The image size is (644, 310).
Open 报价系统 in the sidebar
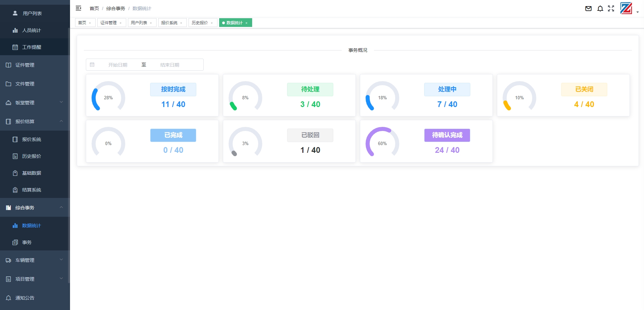click(34, 139)
